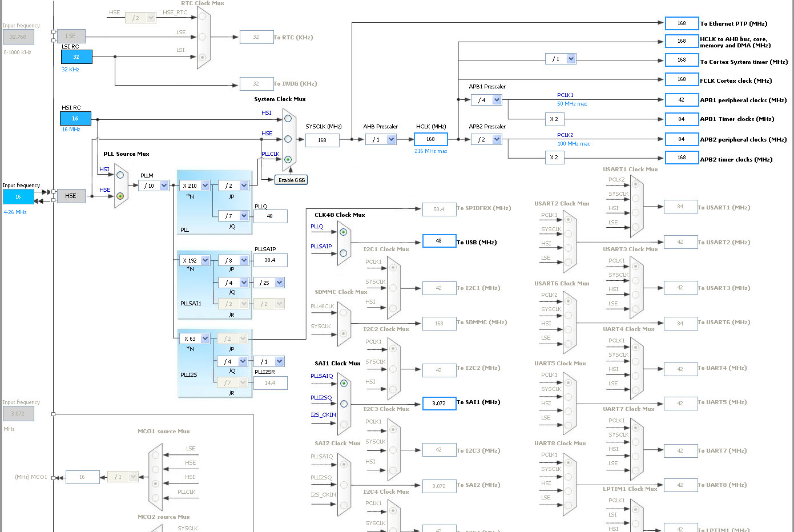Select PLLSAIQ in SAI1 Clock Mux
The height and width of the screenshot is (532, 794).
click(344, 384)
